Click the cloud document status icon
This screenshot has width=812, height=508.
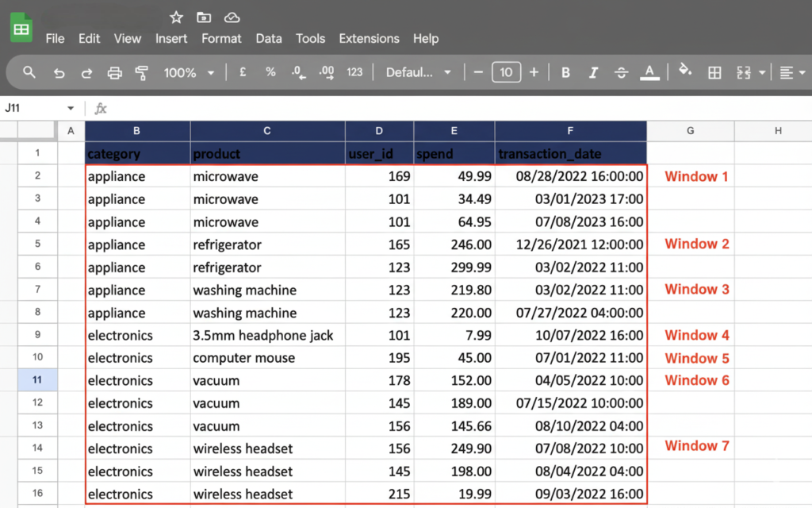(232, 17)
